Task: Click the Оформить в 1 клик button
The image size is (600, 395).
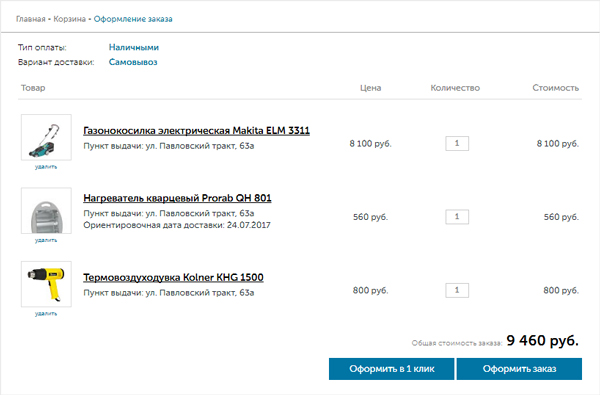Action: 391,369
